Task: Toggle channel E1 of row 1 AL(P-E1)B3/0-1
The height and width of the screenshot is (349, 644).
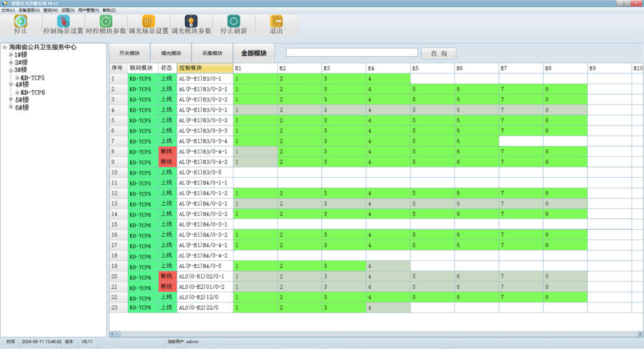Action: (x=255, y=79)
